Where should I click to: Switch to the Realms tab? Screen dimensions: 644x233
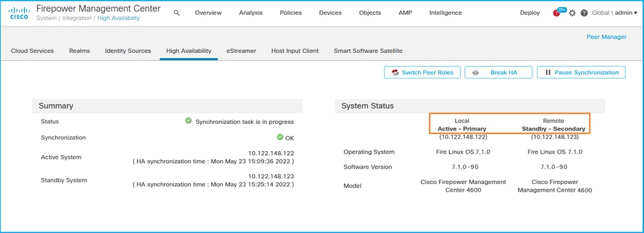pyautogui.click(x=79, y=51)
